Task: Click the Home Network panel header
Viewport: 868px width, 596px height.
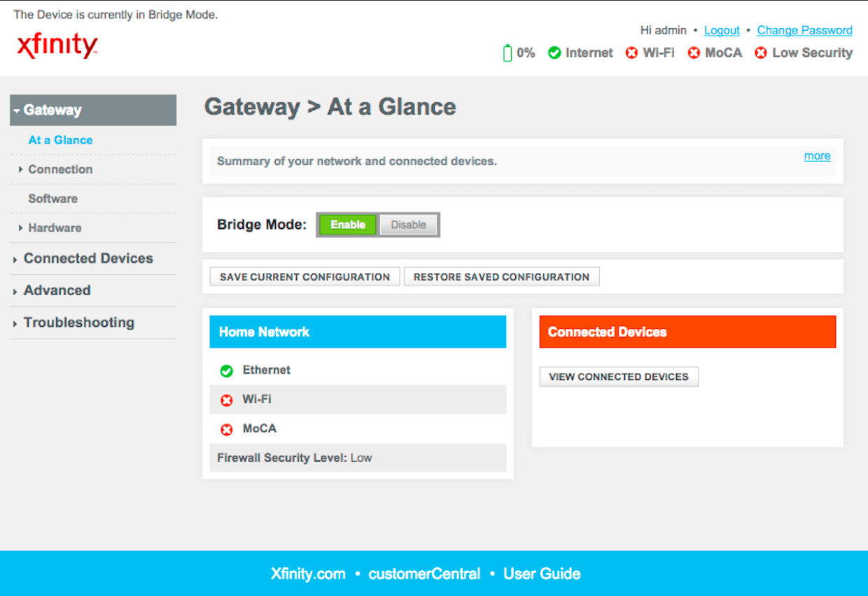Action: (358, 332)
